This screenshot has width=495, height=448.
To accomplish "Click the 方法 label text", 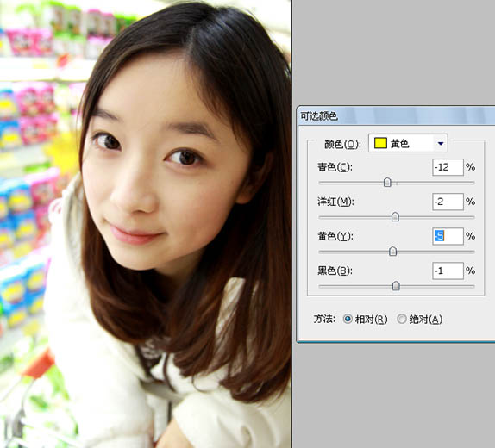I will point(324,319).
